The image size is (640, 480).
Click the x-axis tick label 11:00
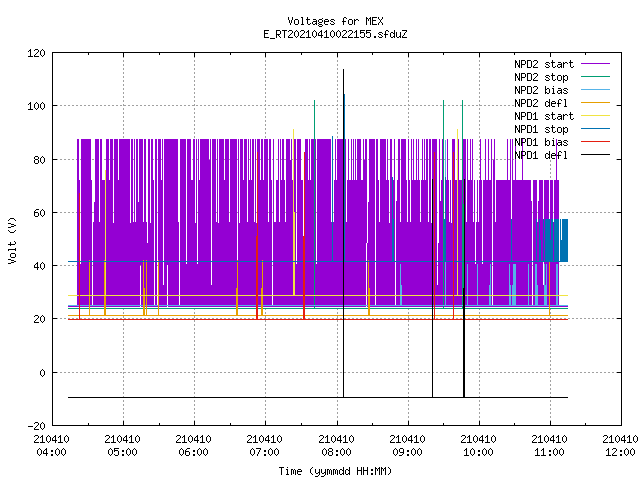[549, 453]
